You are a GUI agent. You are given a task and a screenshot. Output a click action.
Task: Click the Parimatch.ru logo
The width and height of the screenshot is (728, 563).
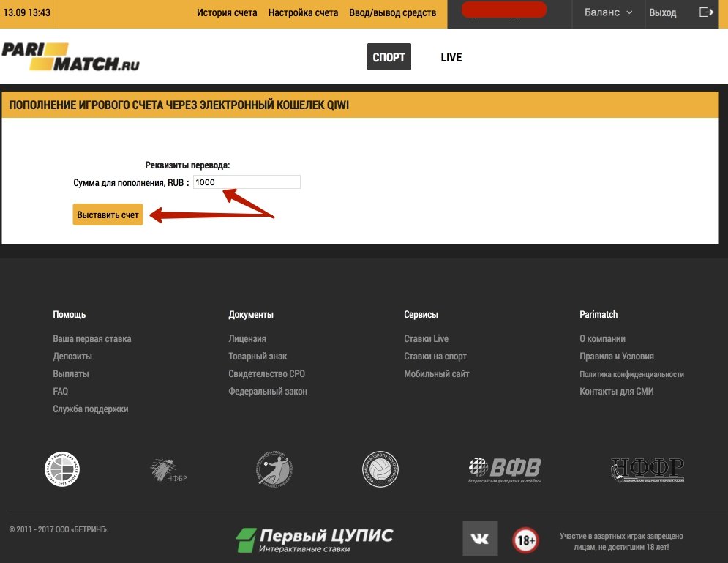pyautogui.click(x=70, y=57)
